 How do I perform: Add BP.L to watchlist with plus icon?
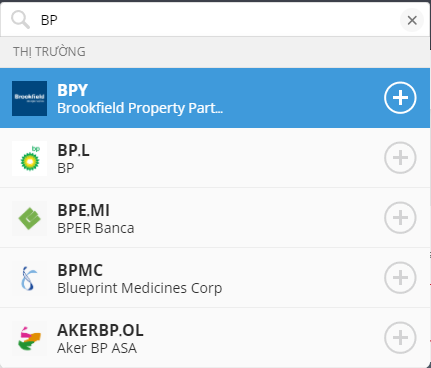[x=400, y=158]
